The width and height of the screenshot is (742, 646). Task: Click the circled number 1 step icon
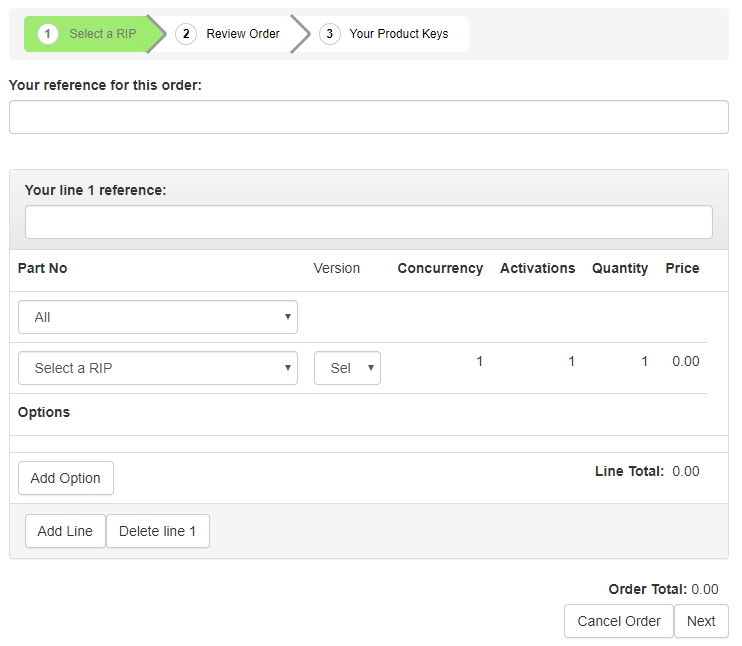[48, 34]
